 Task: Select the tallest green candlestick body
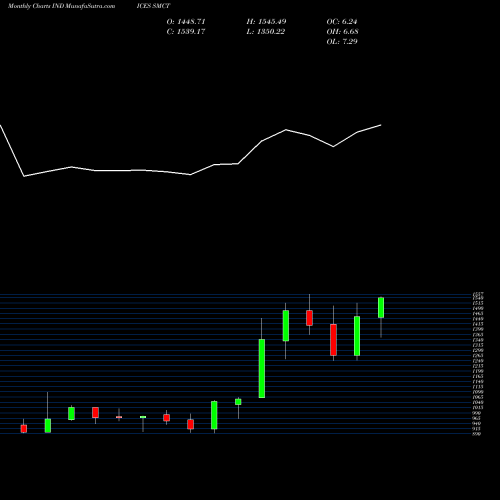262,368
